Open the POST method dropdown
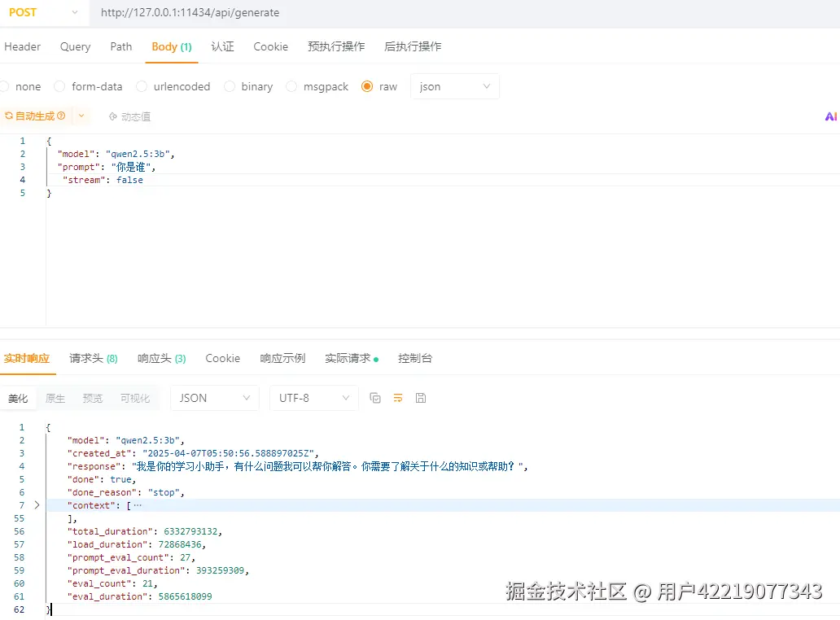The height and width of the screenshot is (620, 840). point(43,12)
